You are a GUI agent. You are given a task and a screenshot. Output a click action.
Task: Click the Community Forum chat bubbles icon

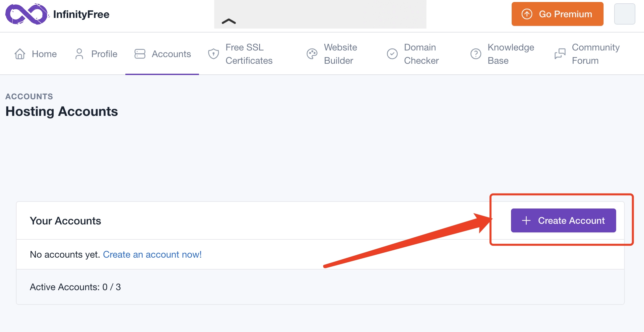(x=560, y=54)
